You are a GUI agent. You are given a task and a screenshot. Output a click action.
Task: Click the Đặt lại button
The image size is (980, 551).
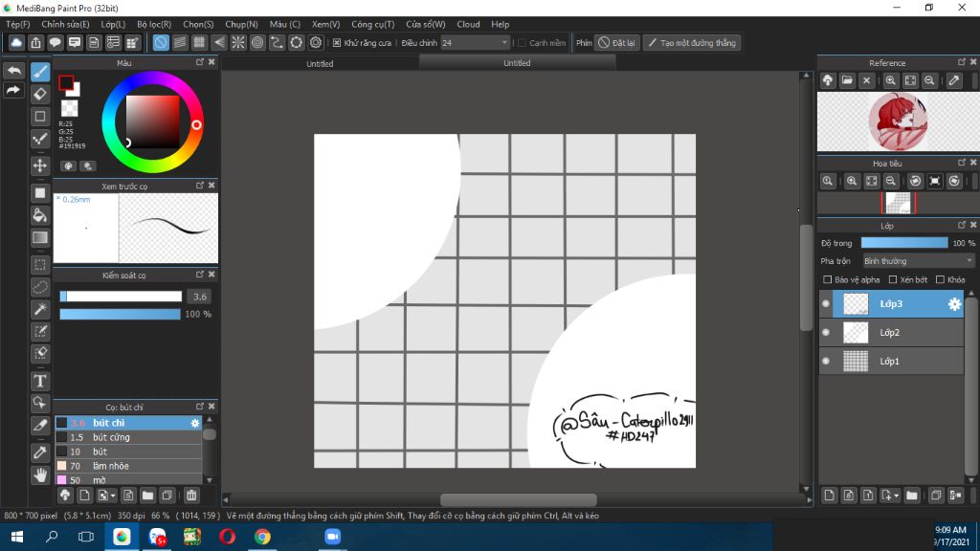(617, 42)
